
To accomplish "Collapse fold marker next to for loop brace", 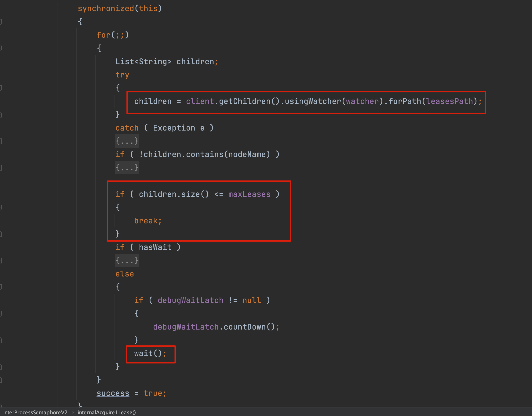I will click(1, 48).
